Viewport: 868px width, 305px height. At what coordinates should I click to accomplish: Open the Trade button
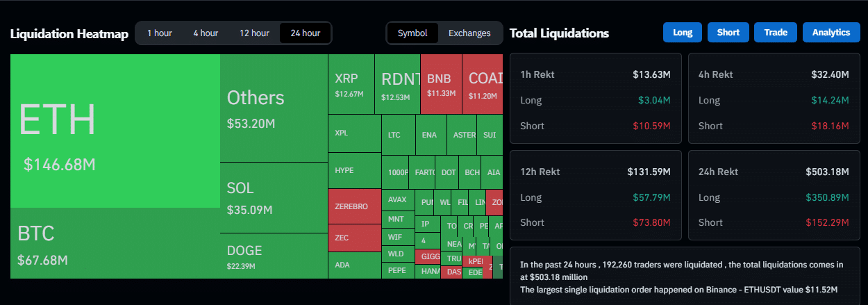coord(775,33)
